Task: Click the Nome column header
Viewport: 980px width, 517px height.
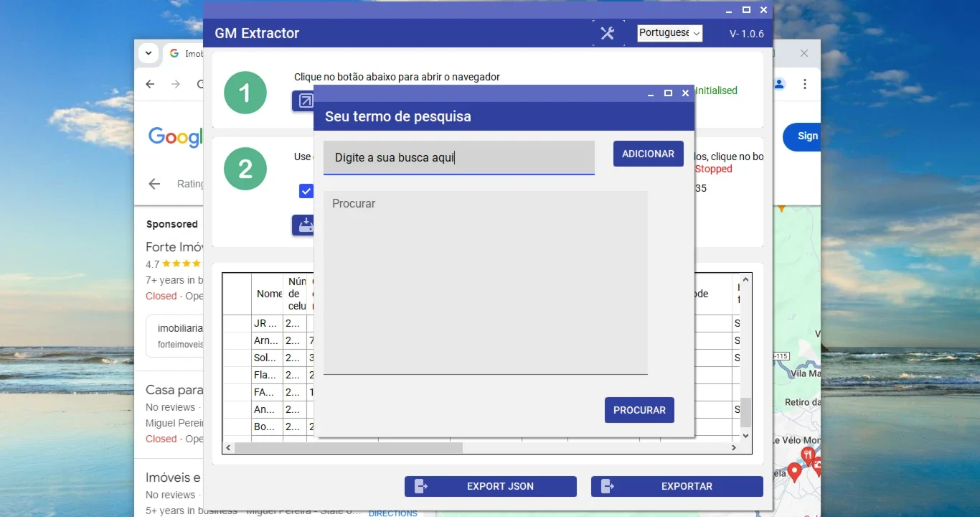Action: tap(268, 294)
